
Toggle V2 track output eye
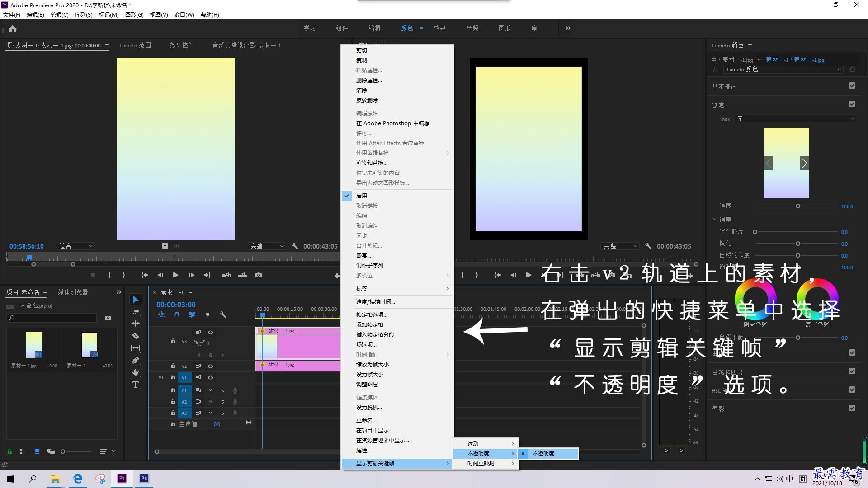[x=210, y=366]
